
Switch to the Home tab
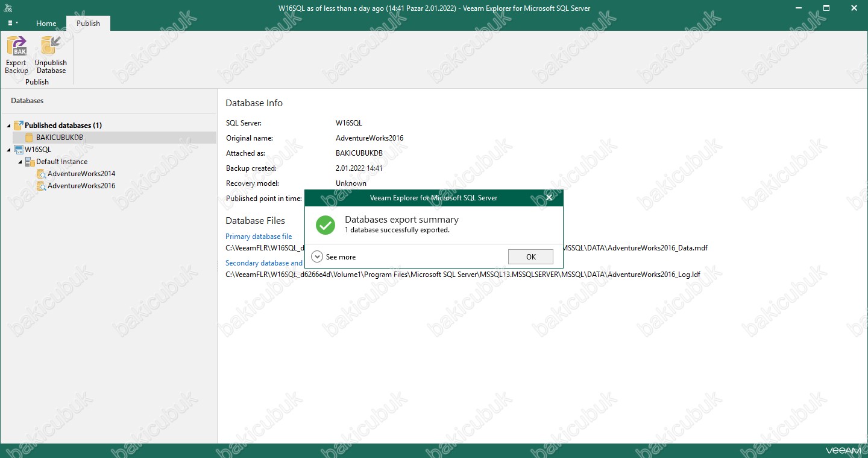click(x=46, y=24)
